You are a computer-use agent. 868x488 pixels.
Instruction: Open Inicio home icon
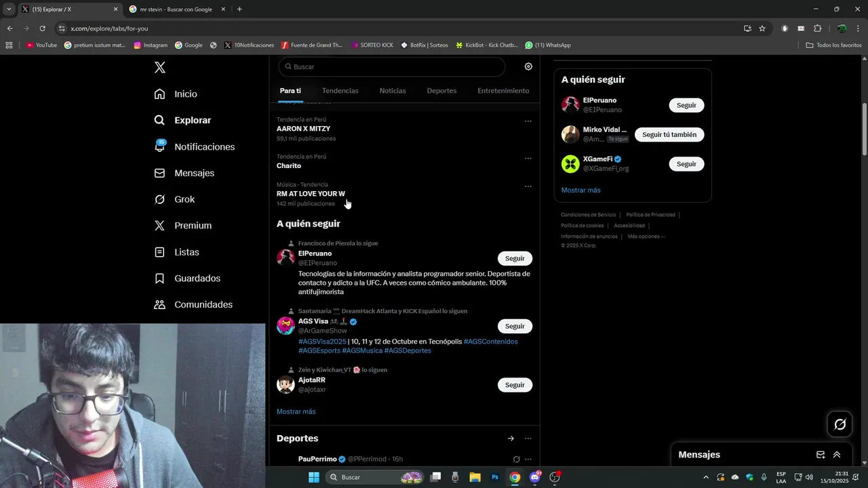click(x=159, y=94)
